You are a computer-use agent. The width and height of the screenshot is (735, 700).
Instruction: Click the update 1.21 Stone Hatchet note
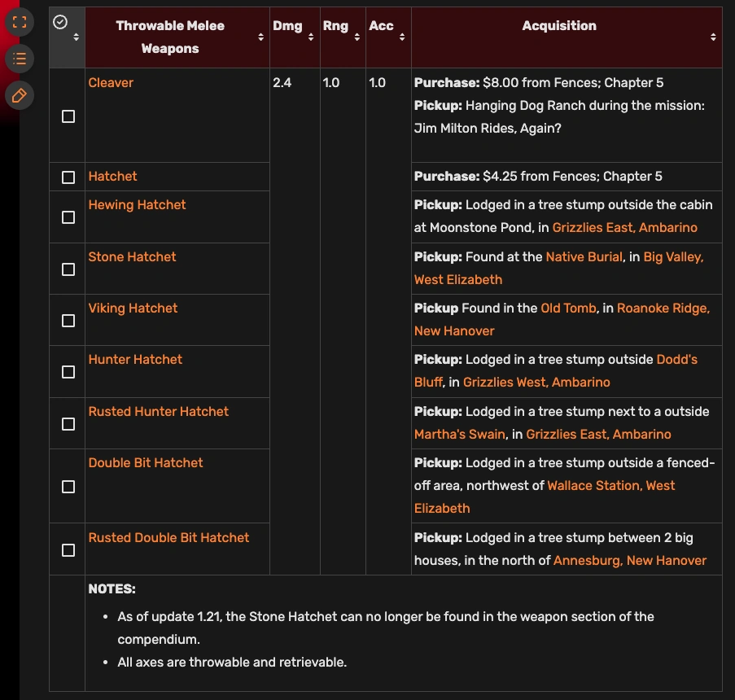pos(385,628)
